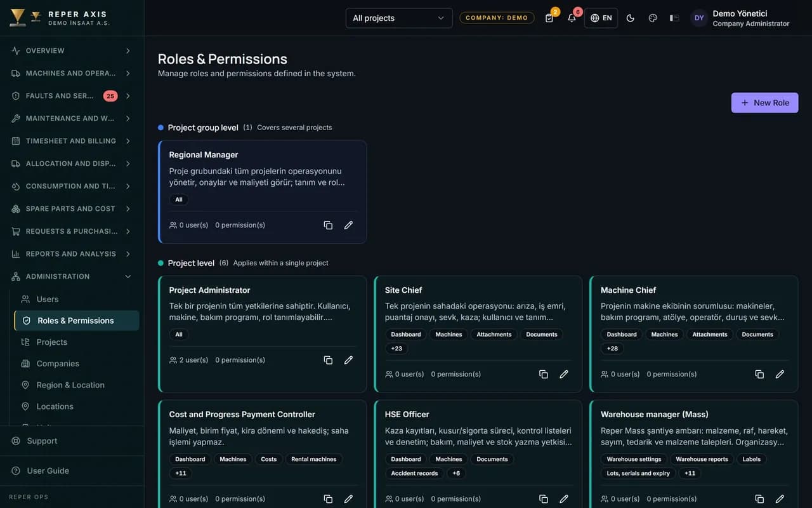Open the notifications bell icon
The image size is (812, 508).
pos(572,18)
